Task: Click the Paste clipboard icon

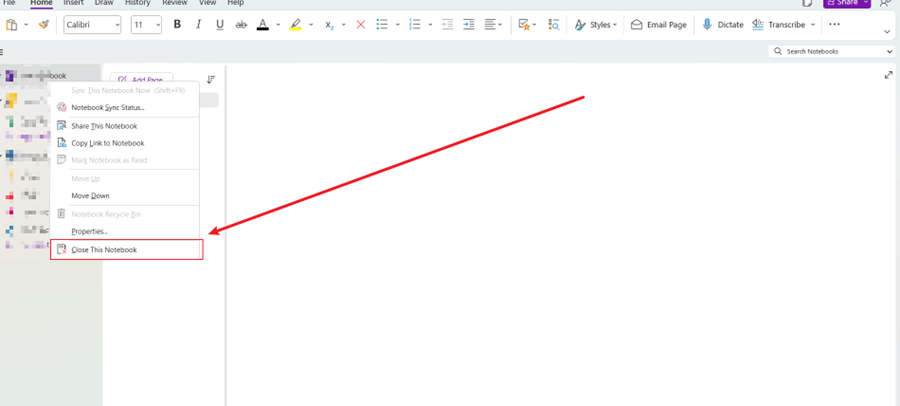Action: click(11, 25)
